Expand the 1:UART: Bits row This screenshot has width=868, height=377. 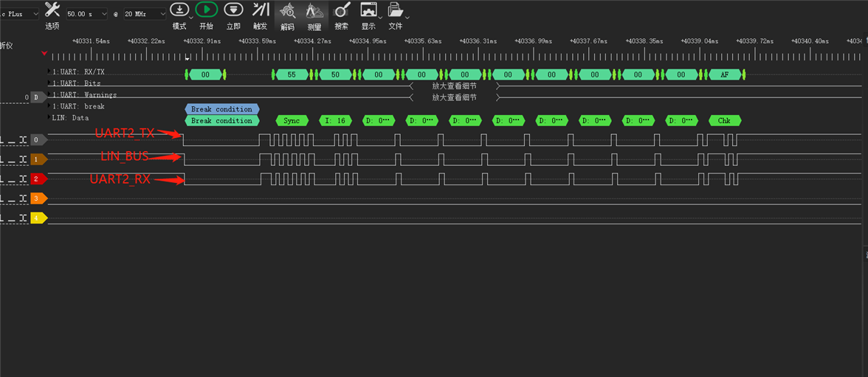[x=49, y=83]
